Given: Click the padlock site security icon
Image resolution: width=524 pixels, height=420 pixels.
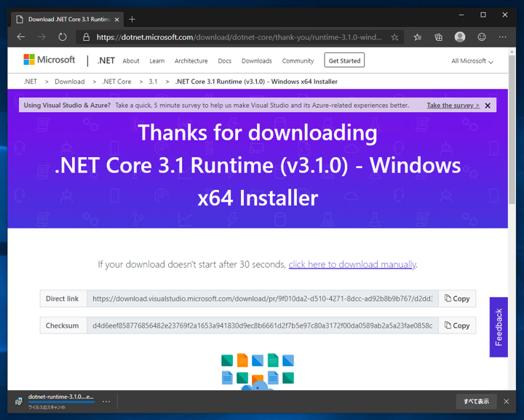Looking at the screenshot, I should pyautogui.click(x=86, y=37).
